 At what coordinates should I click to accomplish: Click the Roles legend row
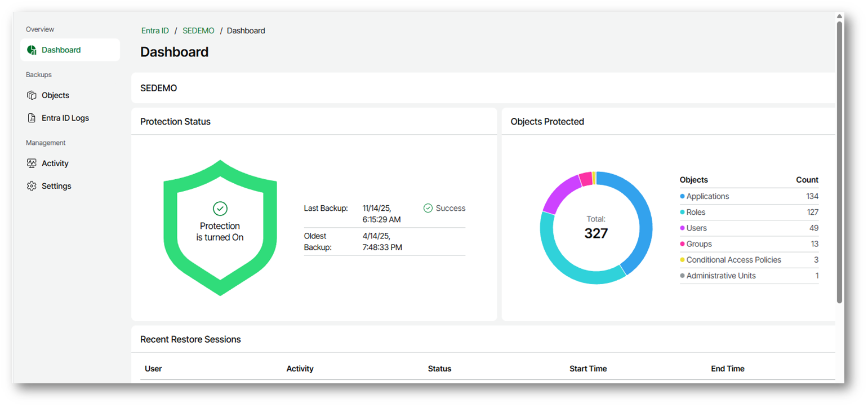749,213
